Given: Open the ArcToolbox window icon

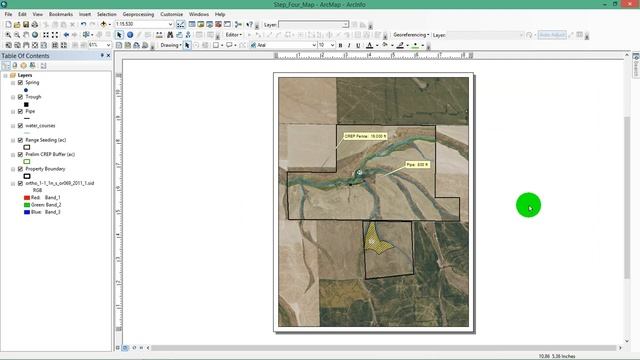Looking at the screenshot, I should point(218,24).
